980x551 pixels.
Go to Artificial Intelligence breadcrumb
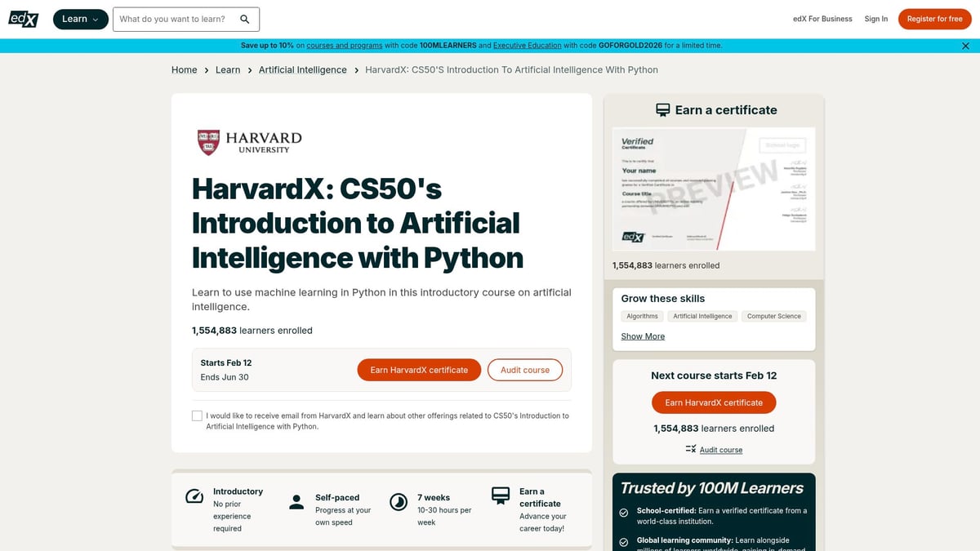click(x=303, y=70)
